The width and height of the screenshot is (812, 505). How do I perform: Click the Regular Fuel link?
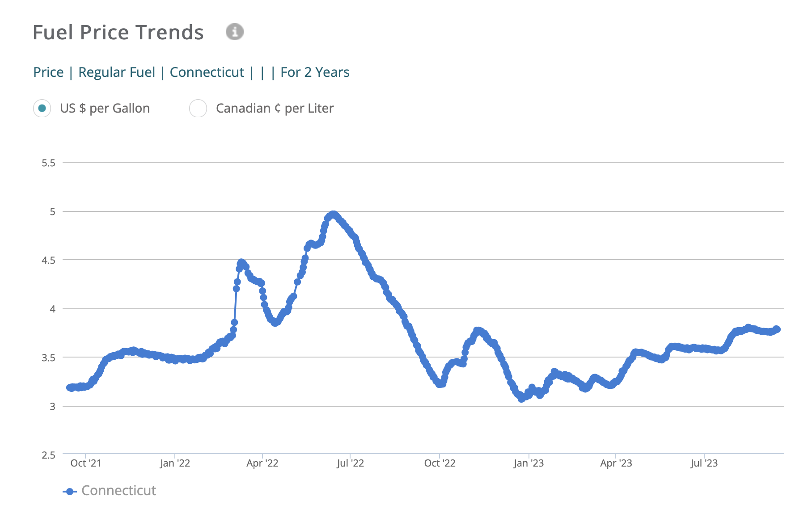pyautogui.click(x=117, y=72)
